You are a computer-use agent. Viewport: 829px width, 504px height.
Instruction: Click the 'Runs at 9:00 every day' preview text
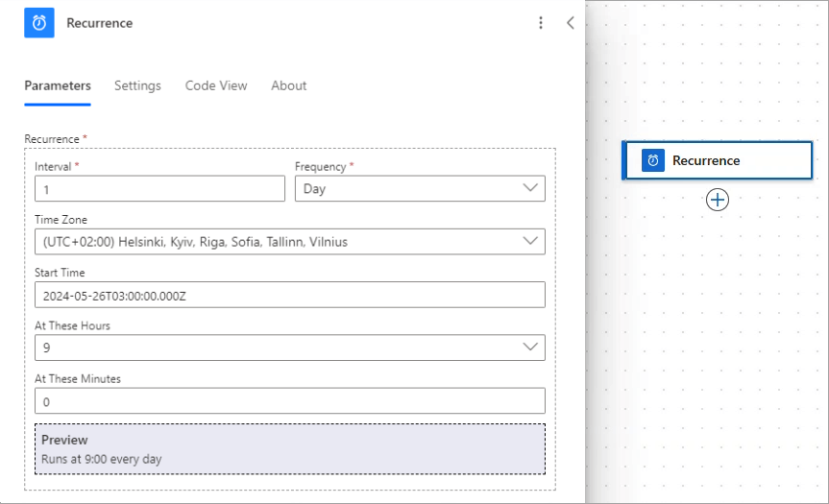point(102,459)
